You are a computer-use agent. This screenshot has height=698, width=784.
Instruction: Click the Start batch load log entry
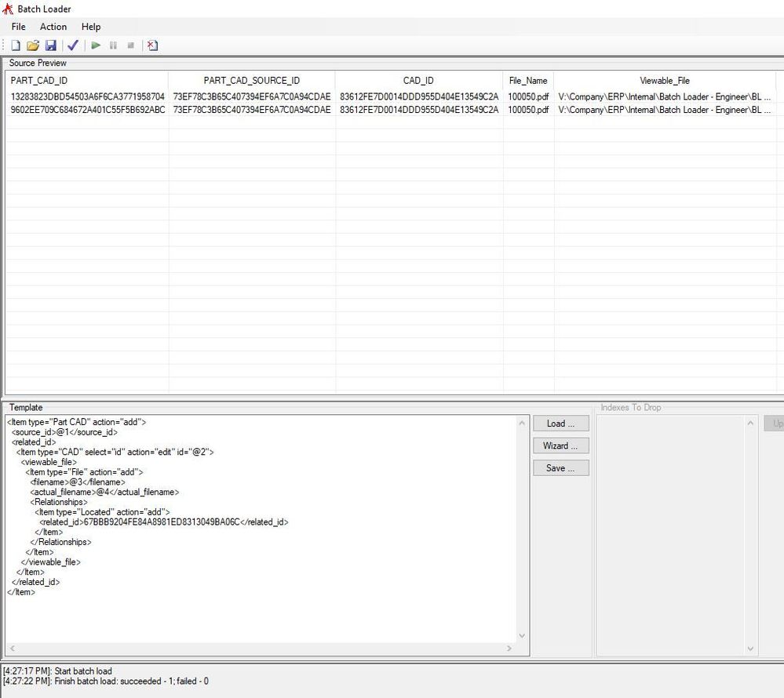tap(57, 671)
